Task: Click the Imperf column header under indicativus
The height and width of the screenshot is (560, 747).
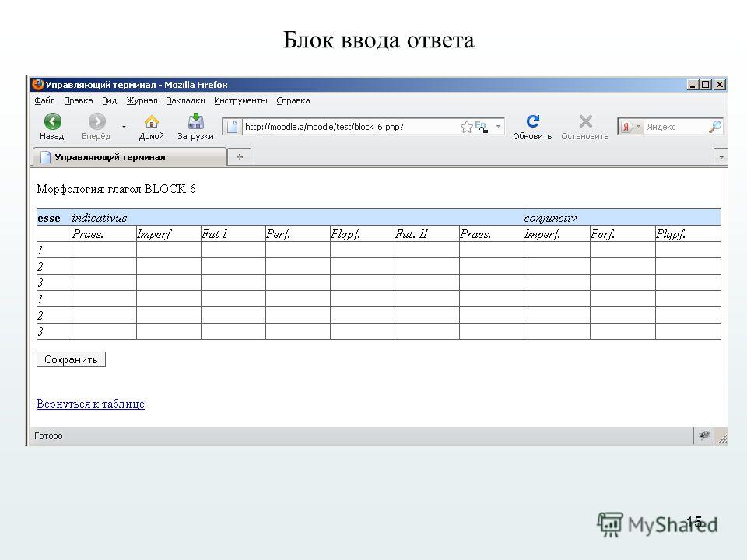Action: pos(169,233)
